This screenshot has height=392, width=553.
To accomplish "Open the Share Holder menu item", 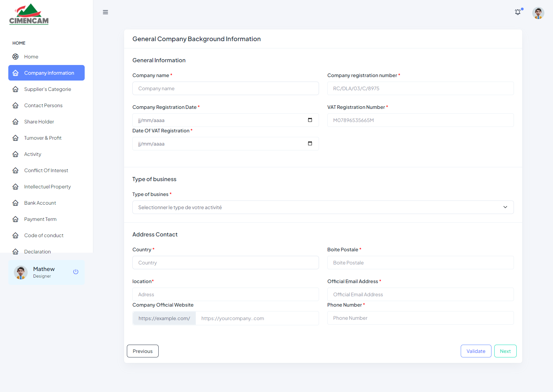I will 39,122.
